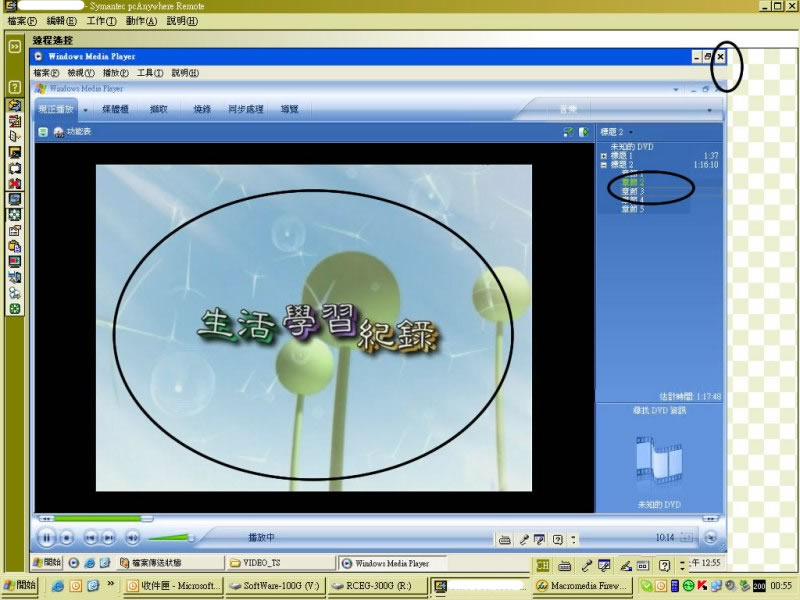Open the 工具 menu in Windows Media Player
The image size is (800, 600).
[149, 73]
